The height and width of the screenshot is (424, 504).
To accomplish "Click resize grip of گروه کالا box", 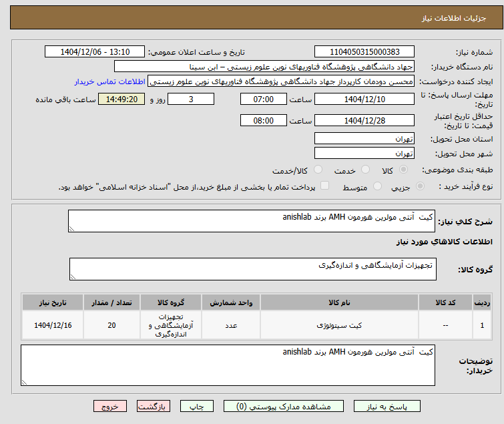I will coord(73,276).
